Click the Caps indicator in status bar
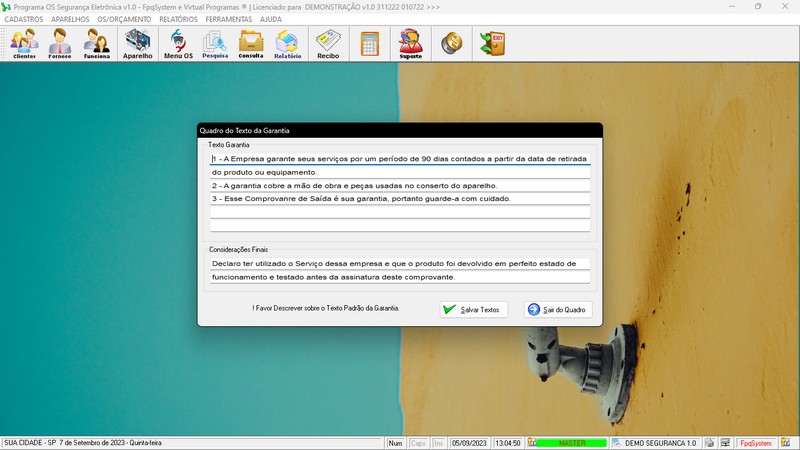This screenshot has height=450, width=800. pos(418,443)
